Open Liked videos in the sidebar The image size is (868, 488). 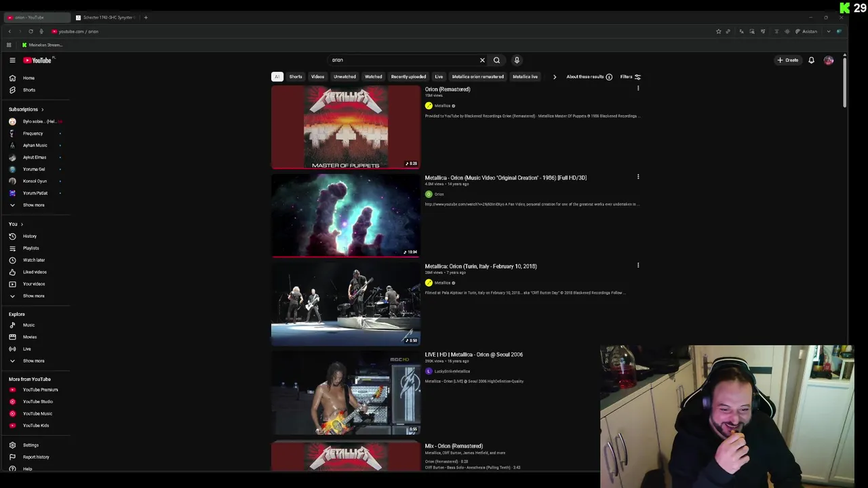pos(35,272)
